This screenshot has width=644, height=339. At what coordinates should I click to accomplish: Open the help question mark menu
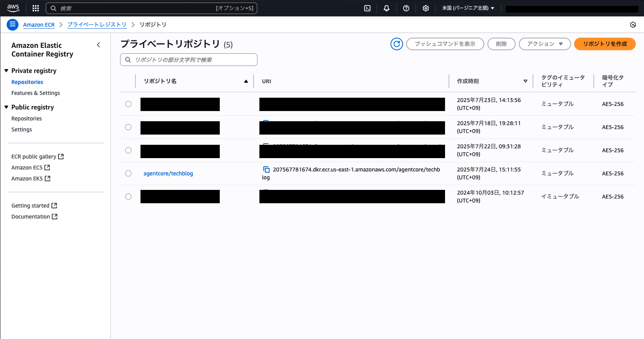(406, 8)
